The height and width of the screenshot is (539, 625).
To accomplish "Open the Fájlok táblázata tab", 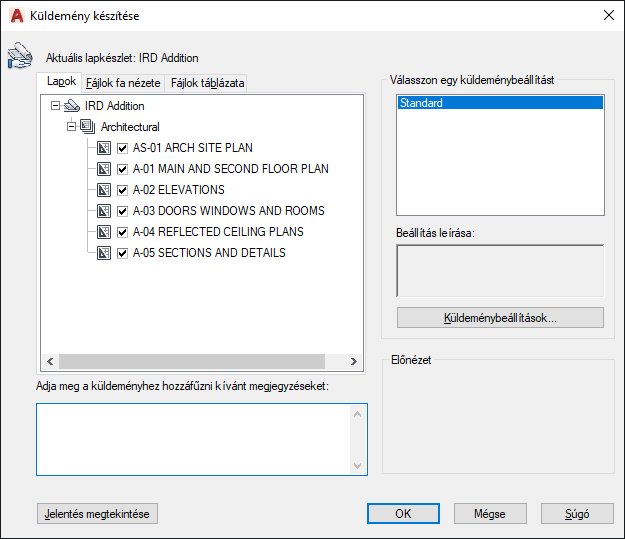I will click(207, 83).
